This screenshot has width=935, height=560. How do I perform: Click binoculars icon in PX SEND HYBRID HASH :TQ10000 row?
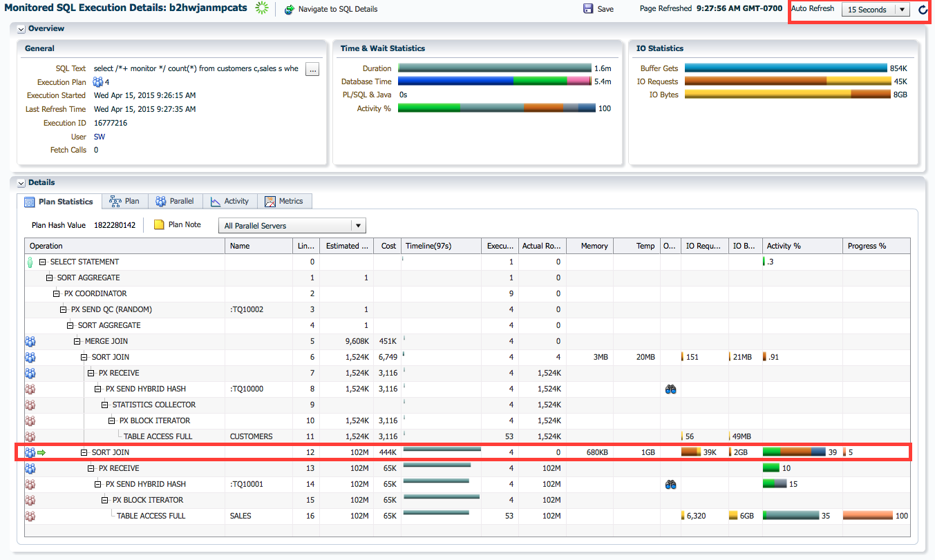(x=670, y=389)
